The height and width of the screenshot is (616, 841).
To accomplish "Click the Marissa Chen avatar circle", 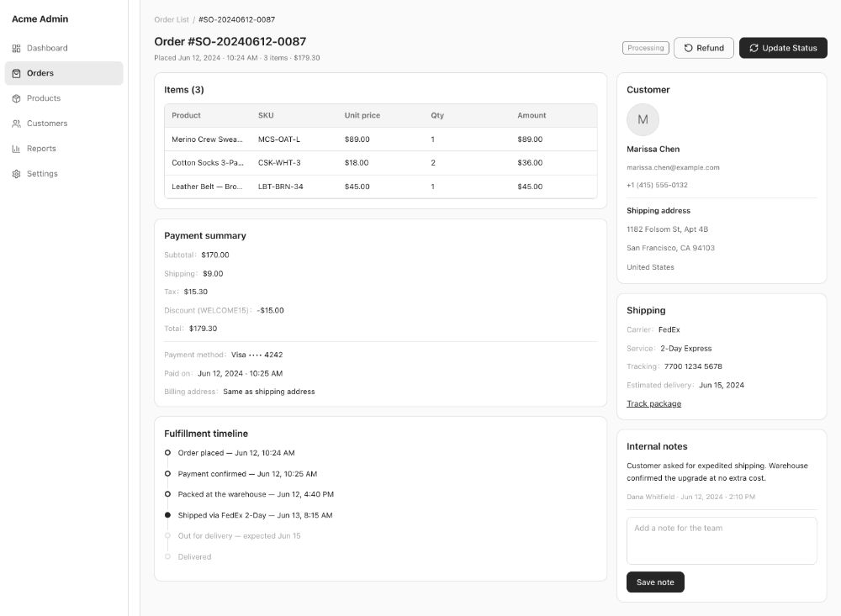I will [643, 119].
